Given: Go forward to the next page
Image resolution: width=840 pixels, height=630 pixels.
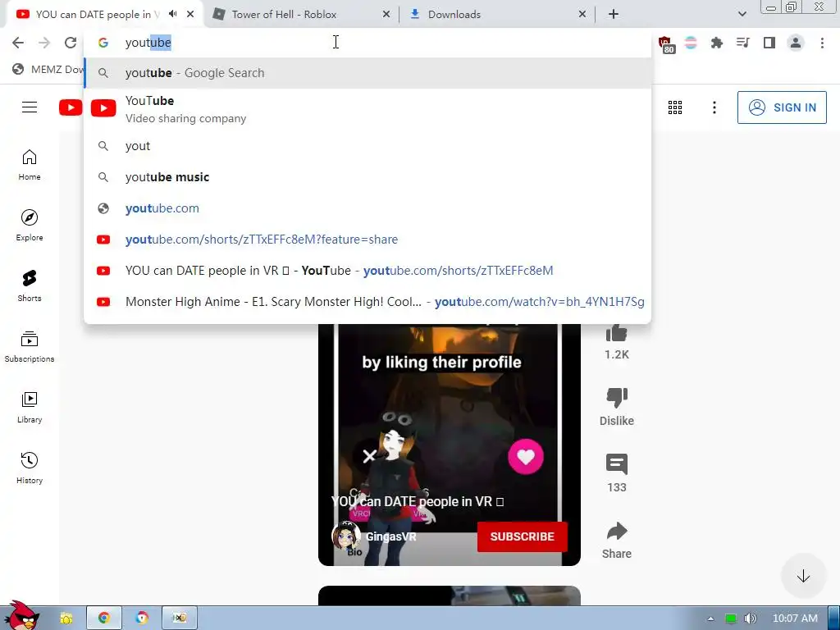Looking at the screenshot, I should pos(44,43).
